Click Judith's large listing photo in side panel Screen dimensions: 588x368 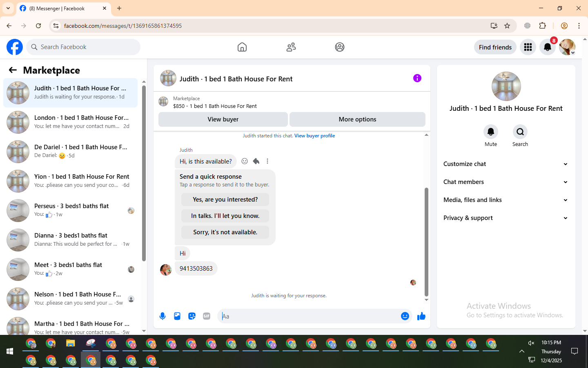[506, 86]
